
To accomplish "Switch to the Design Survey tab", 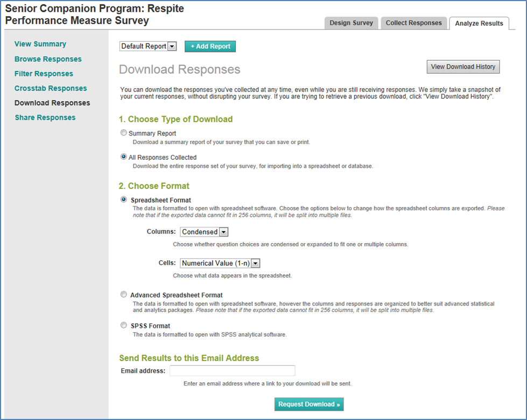I will tap(351, 23).
